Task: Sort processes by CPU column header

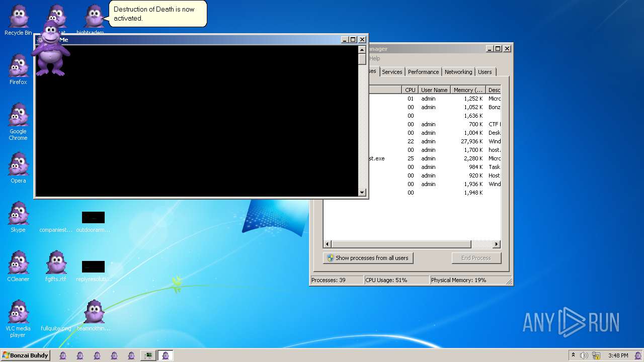Action: 410,90
